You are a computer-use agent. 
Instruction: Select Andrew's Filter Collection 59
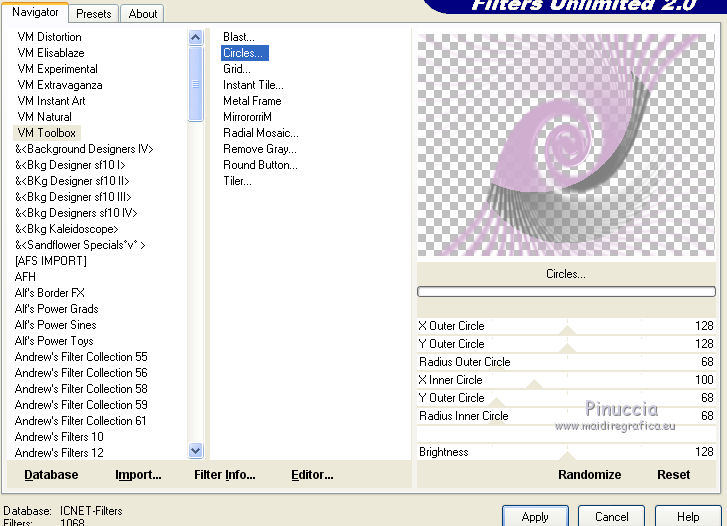pyautogui.click(x=81, y=405)
